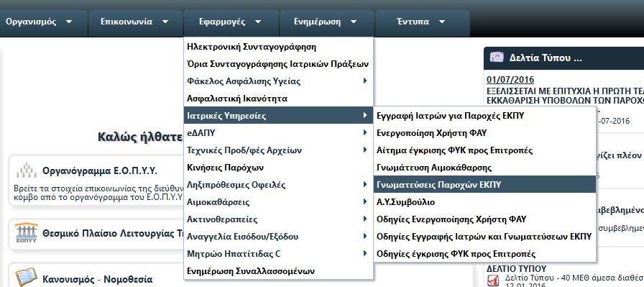Expand the Ιατρικές Υπηρεσίες submenu arrow
This screenshot has height=287, width=644.
(x=364, y=116)
